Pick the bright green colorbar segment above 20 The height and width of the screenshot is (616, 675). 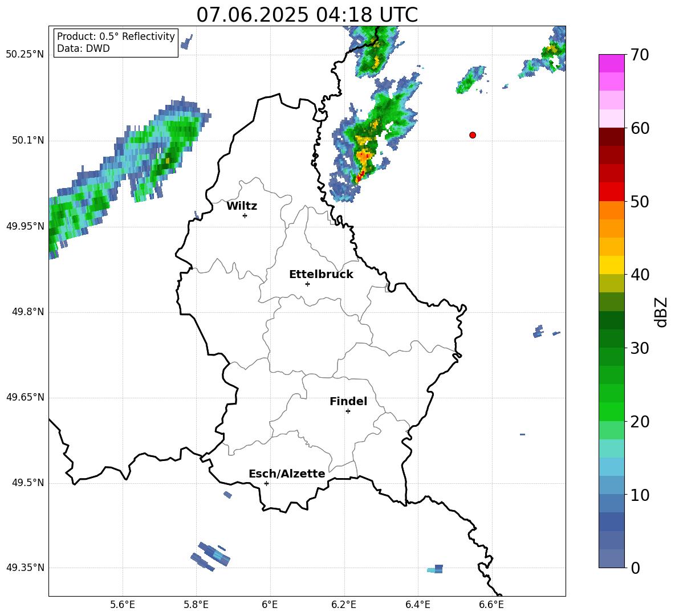[611, 412]
